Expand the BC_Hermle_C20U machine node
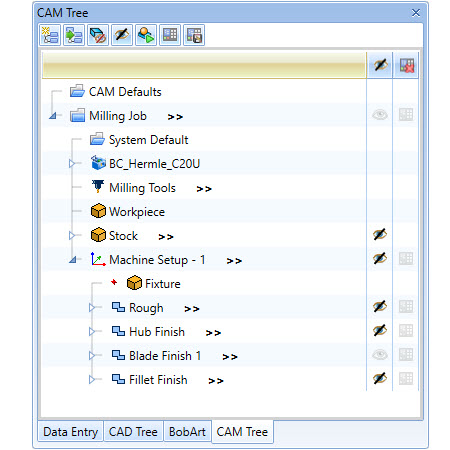Image resolution: width=450 pixels, height=450 pixels. point(71,164)
